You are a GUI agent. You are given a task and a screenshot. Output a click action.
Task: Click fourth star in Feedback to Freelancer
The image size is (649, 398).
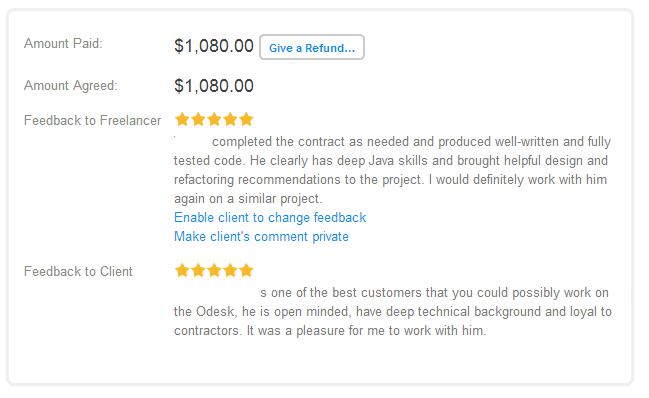point(230,120)
